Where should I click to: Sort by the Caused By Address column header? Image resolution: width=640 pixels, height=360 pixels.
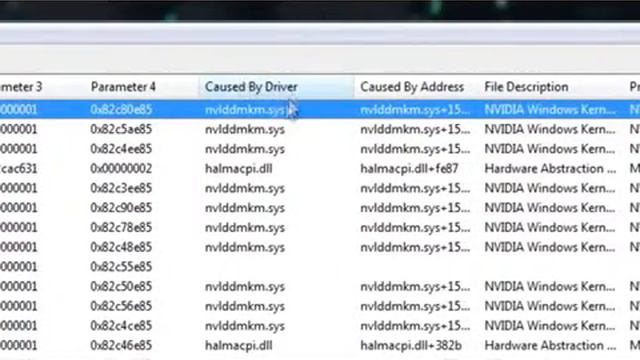(412, 87)
